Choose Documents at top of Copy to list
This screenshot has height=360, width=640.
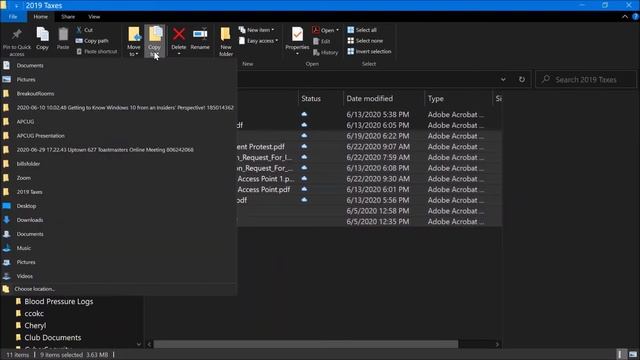point(118,65)
